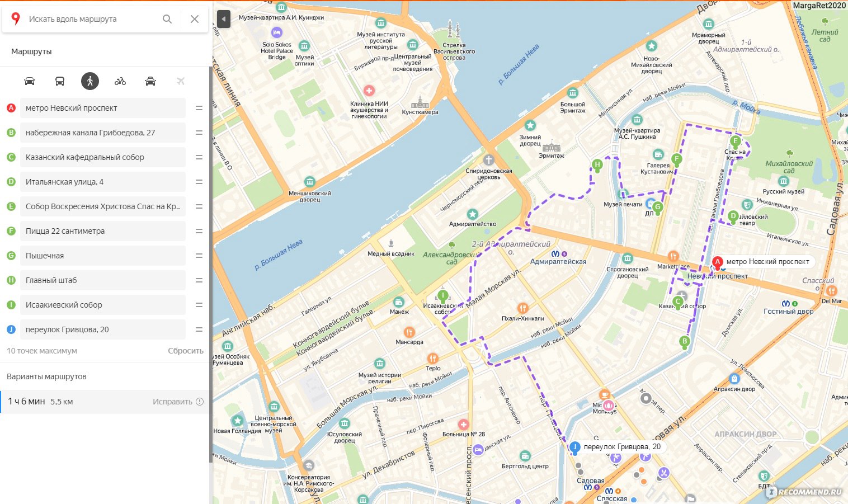Click the Гостиный двор metro label

click(x=789, y=311)
